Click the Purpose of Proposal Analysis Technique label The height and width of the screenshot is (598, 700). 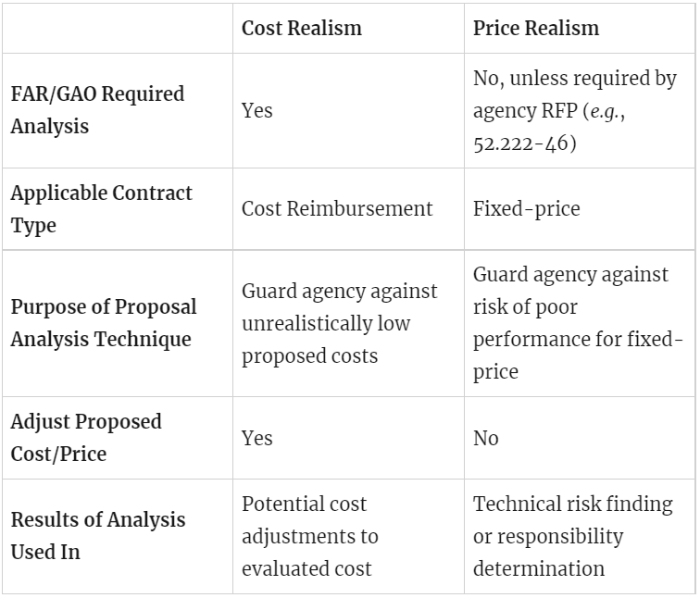[x=104, y=322]
